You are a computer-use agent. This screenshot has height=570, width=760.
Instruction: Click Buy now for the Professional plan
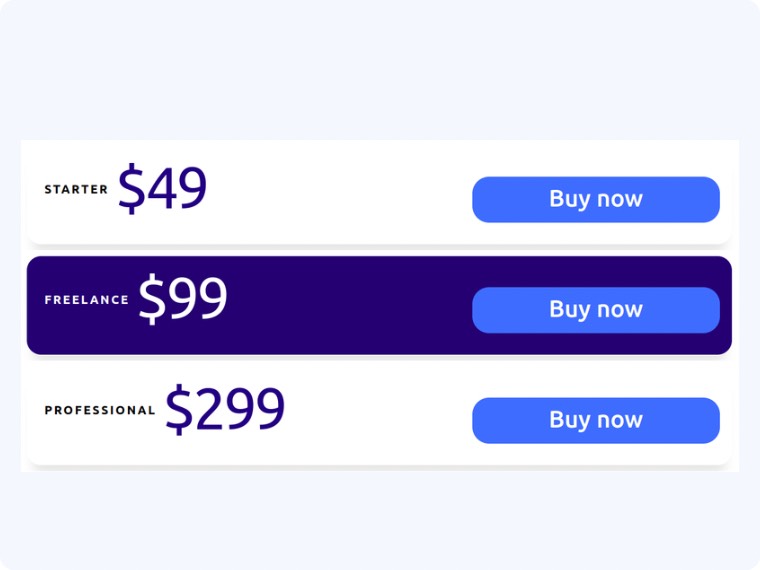[596, 421]
